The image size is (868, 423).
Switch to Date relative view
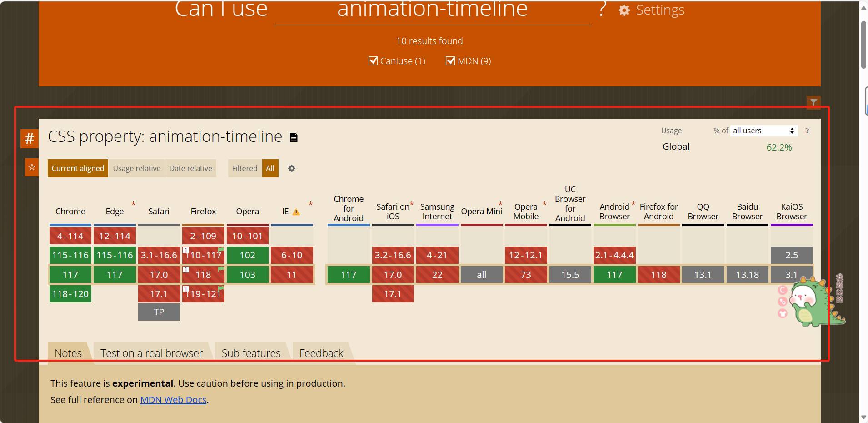tap(190, 168)
